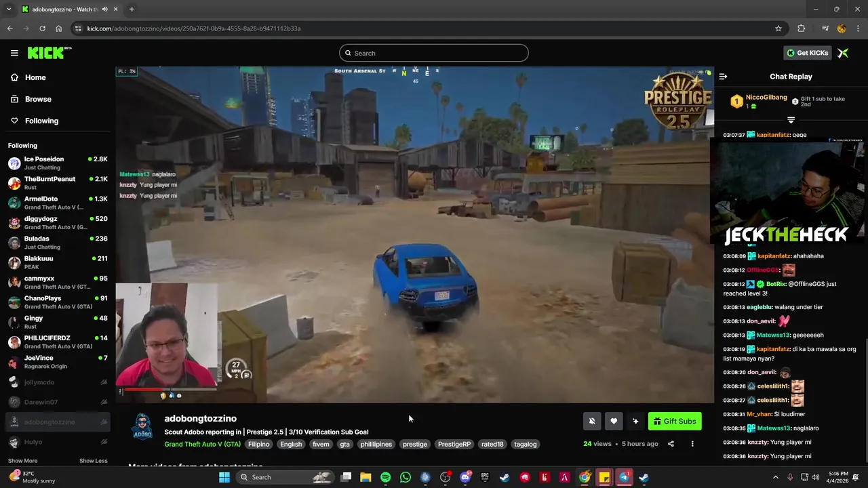The width and height of the screenshot is (868, 488).
Task: Select the gta tag
Action: (x=344, y=444)
